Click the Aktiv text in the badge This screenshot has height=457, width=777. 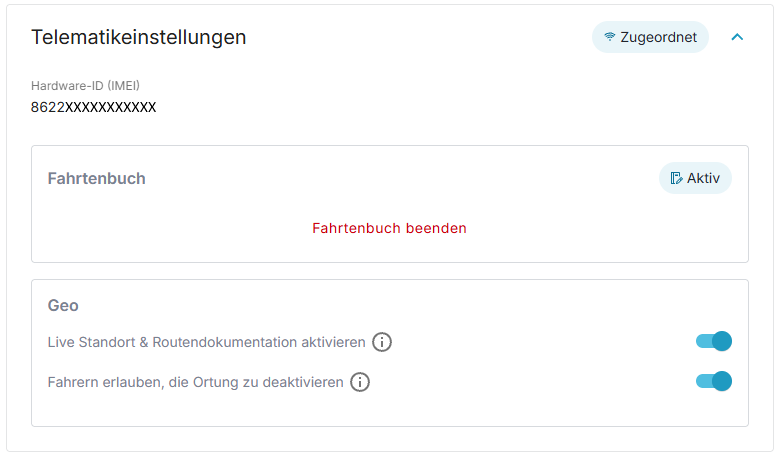pyautogui.click(x=704, y=178)
